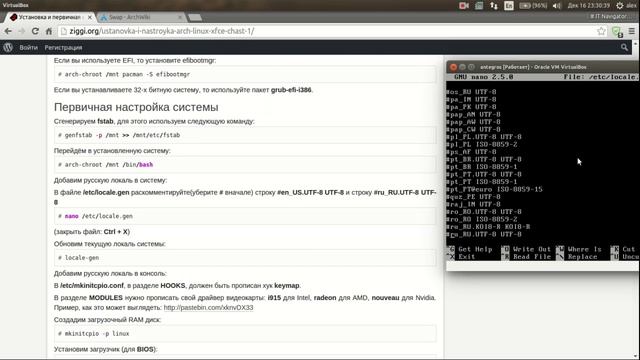
Task: Go back using the browser back arrow
Action: pos(8,31)
